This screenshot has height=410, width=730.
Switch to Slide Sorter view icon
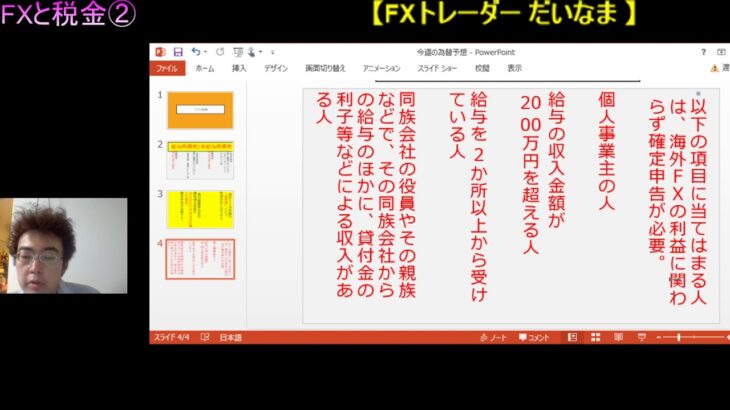(596, 338)
